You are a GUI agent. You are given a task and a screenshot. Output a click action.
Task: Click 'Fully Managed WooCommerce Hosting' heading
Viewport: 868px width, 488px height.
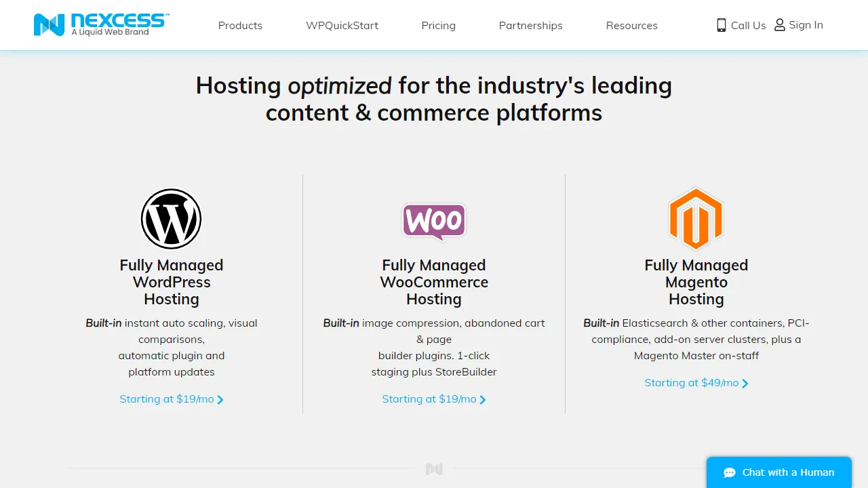coord(434,282)
